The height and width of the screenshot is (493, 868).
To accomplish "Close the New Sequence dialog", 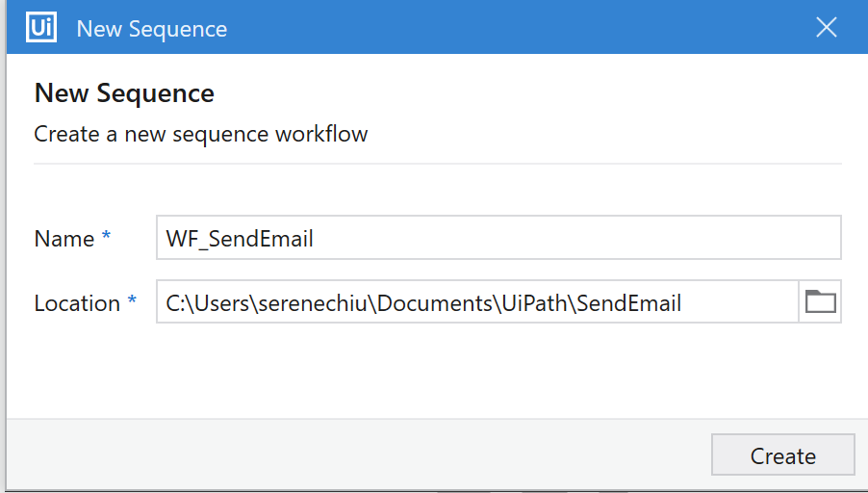I will point(826,27).
